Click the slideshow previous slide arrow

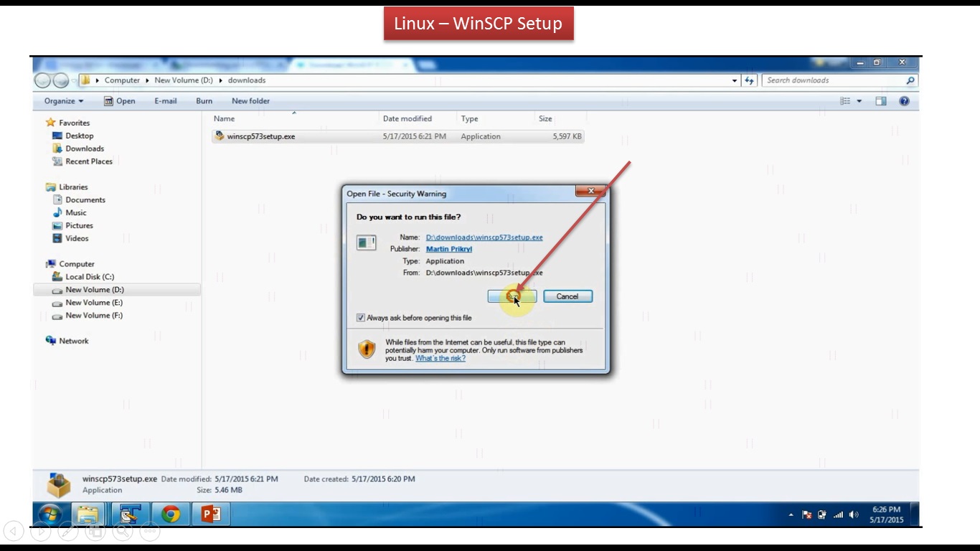coord(14,531)
